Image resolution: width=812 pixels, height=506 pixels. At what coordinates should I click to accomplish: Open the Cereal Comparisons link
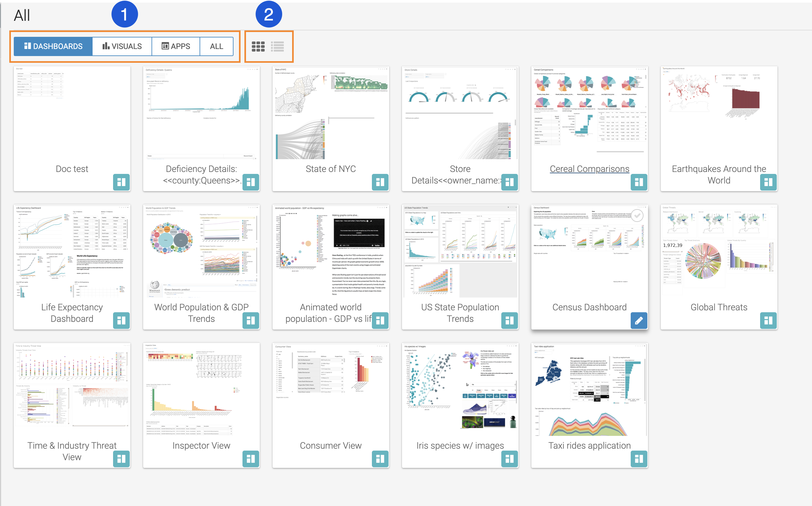589,169
